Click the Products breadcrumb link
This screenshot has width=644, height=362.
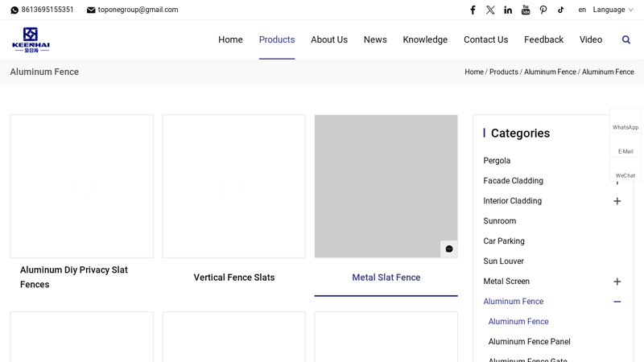coord(504,72)
